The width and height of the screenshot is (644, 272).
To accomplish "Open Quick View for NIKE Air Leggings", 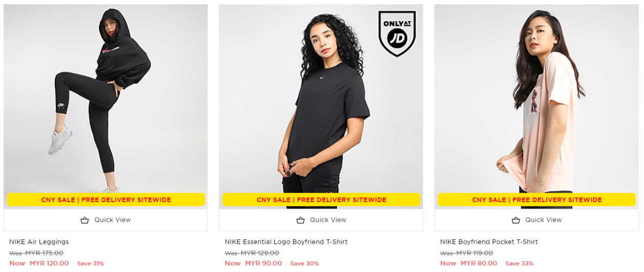I will click(x=105, y=220).
